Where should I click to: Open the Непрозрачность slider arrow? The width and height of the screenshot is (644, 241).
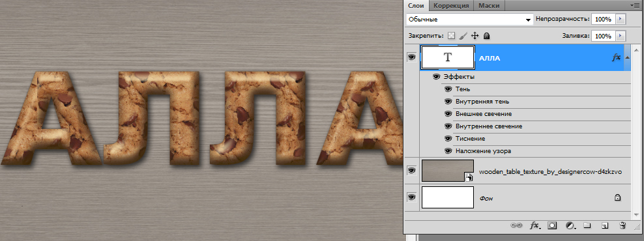[x=620, y=20]
